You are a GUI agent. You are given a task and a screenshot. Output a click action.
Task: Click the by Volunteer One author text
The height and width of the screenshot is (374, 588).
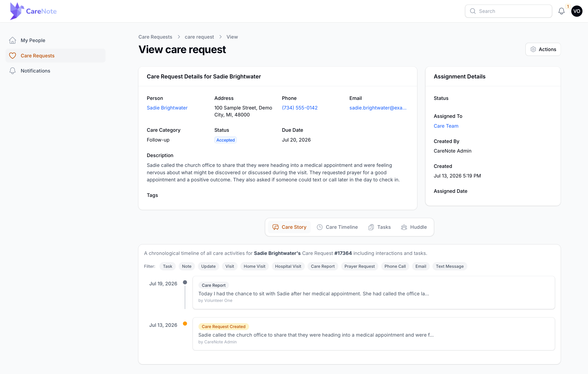(x=215, y=300)
